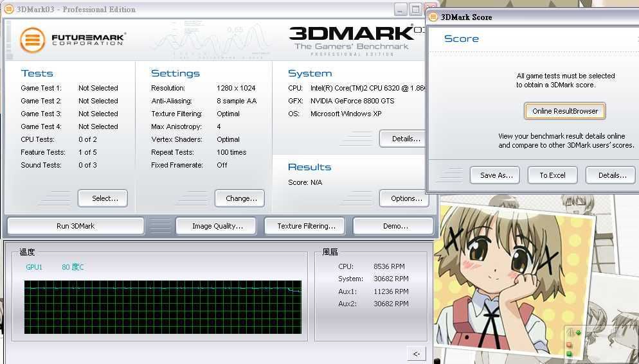Click the Aux1 fan speed '11236 RPM'
The image size is (639, 364).
pyautogui.click(x=391, y=291)
